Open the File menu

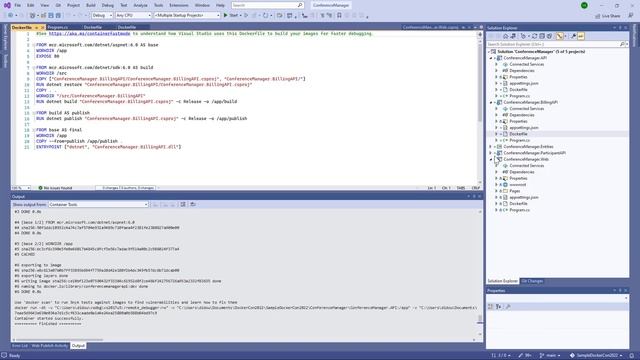[x=18, y=5]
